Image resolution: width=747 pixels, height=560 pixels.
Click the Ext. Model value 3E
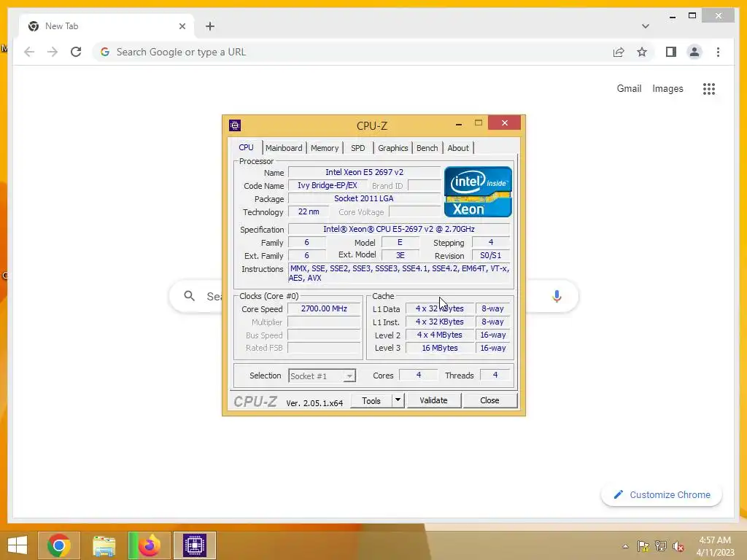tap(400, 255)
